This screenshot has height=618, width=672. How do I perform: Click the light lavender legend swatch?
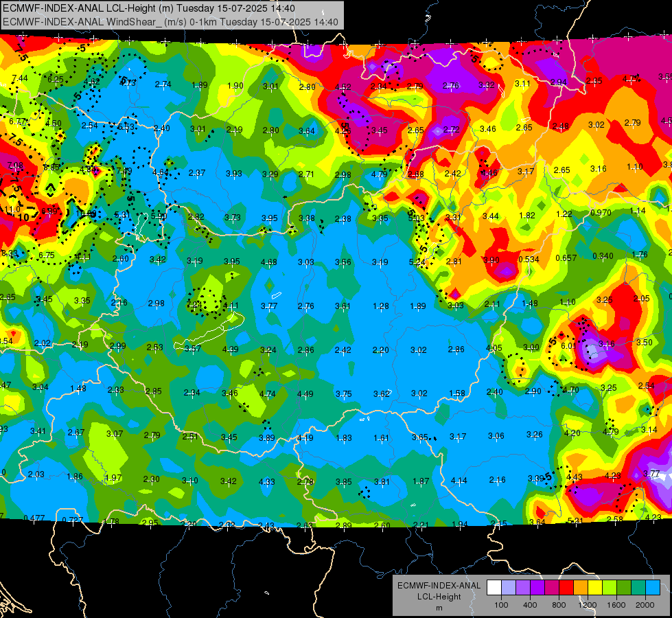click(509, 588)
